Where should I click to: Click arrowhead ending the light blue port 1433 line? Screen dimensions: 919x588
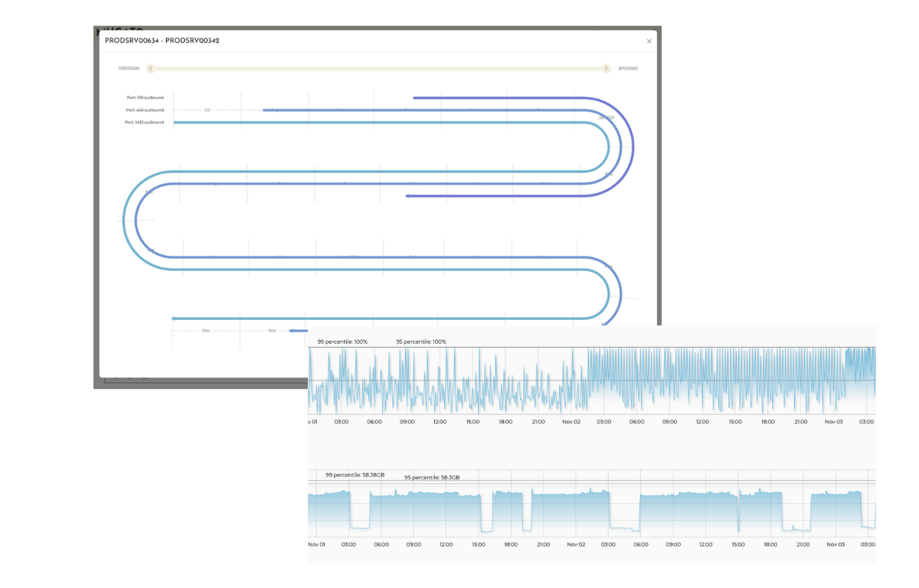[x=175, y=318]
